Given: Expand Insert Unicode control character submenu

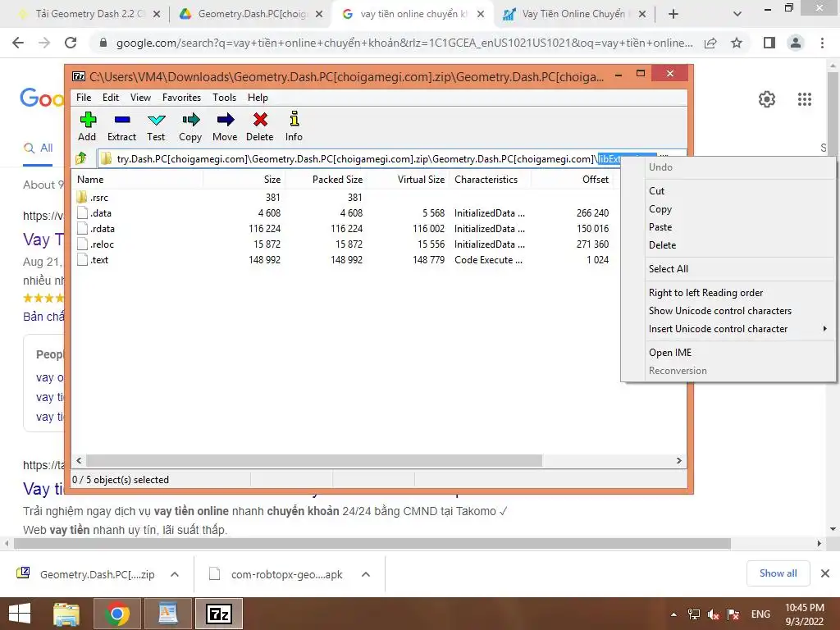Looking at the screenshot, I should click(728, 329).
